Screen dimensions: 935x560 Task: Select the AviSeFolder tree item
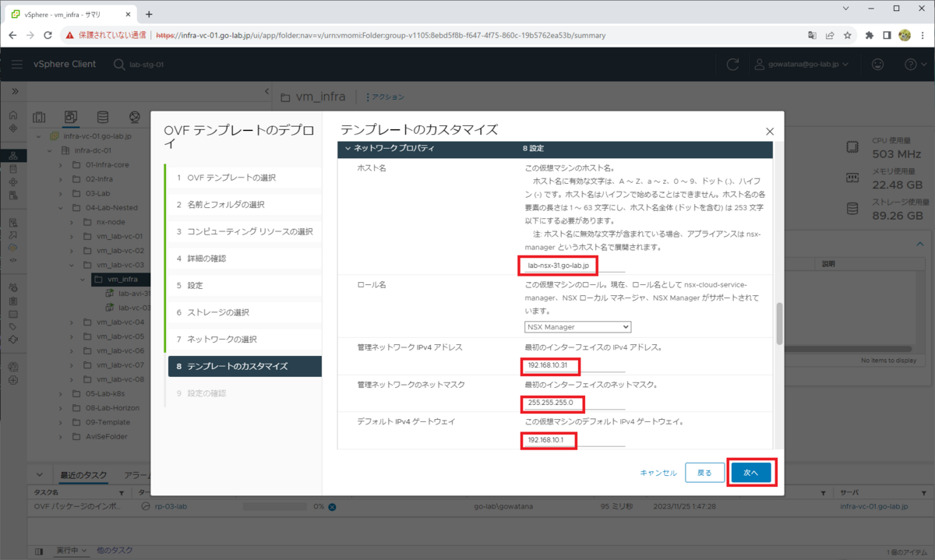[x=105, y=436]
